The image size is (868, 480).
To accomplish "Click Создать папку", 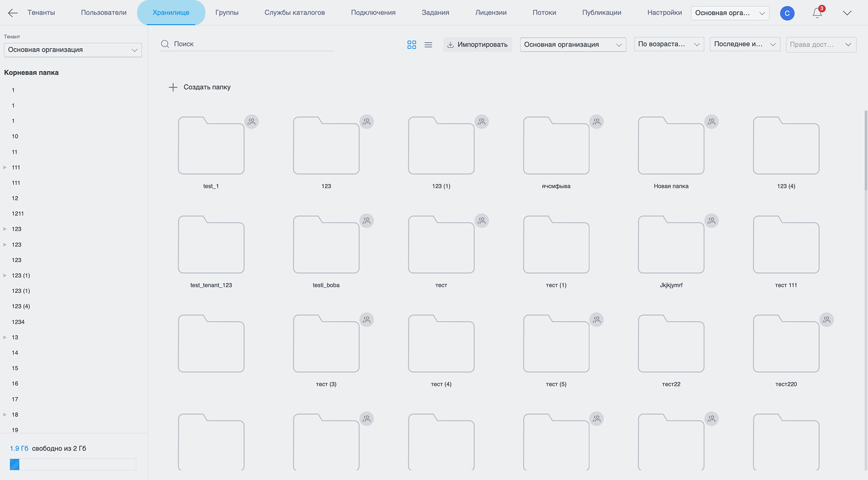I will (200, 88).
